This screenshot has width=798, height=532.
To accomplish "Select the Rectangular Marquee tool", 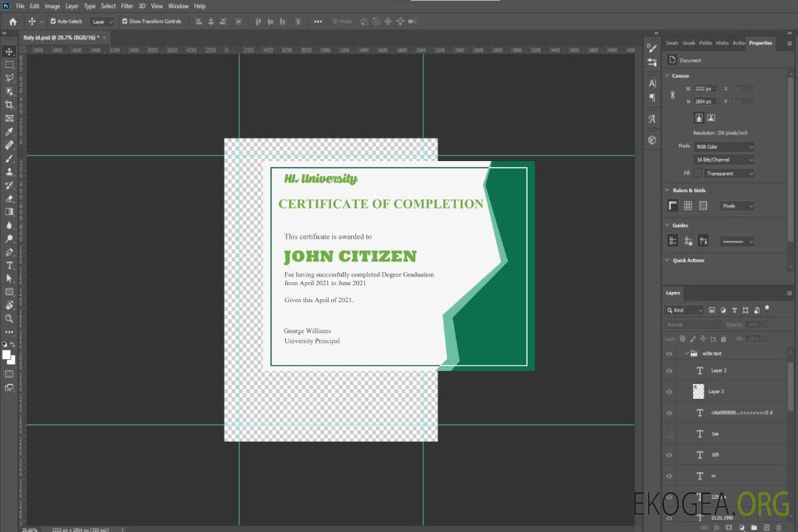I will [10, 64].
